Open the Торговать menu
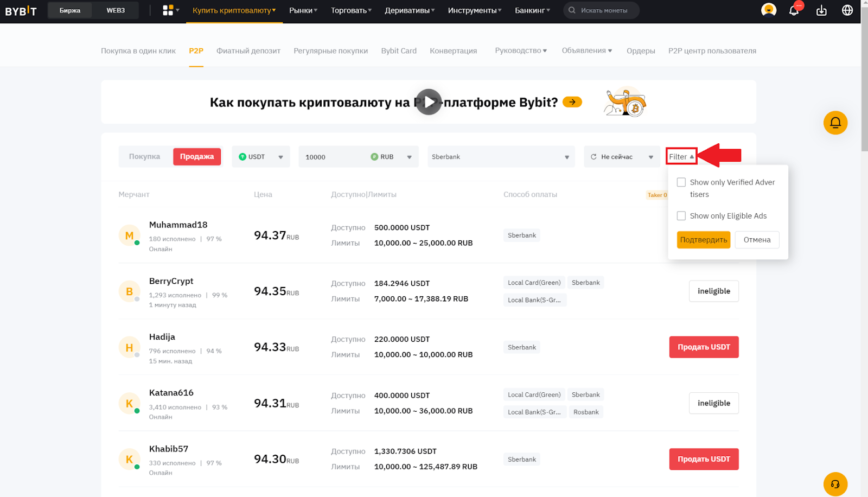Screen dimensions: 868x497 [x=351, y=10]
